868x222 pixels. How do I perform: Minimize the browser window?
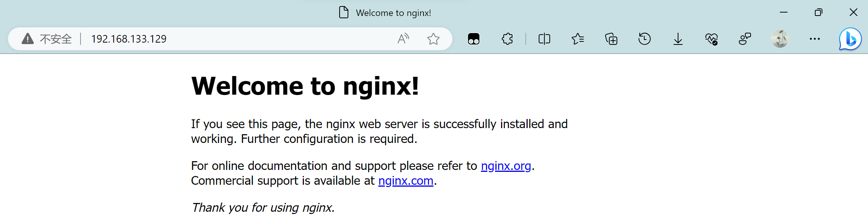(x=784, y=13)
